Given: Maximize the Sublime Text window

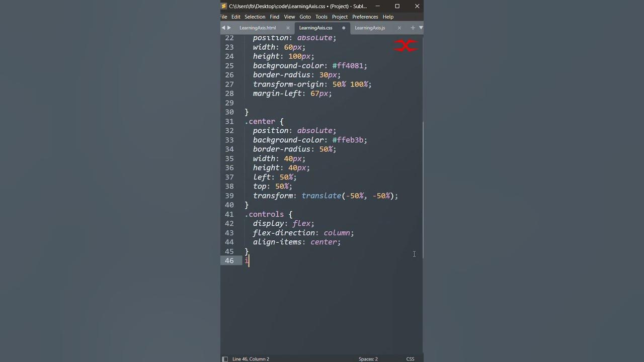Looking at the screenshot, I should tap(397, 6).
